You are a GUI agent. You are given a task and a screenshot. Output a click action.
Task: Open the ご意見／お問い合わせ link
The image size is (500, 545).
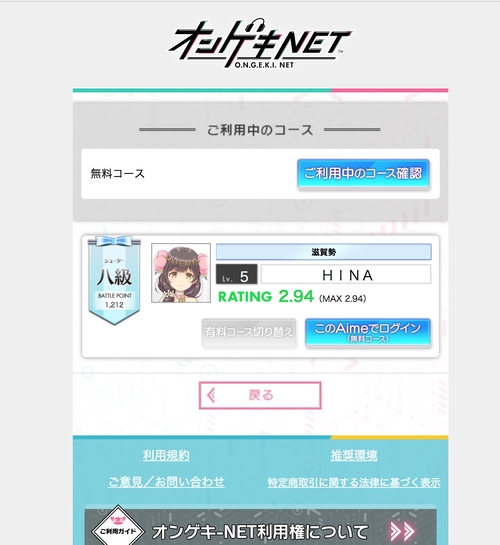pos(166,482)
